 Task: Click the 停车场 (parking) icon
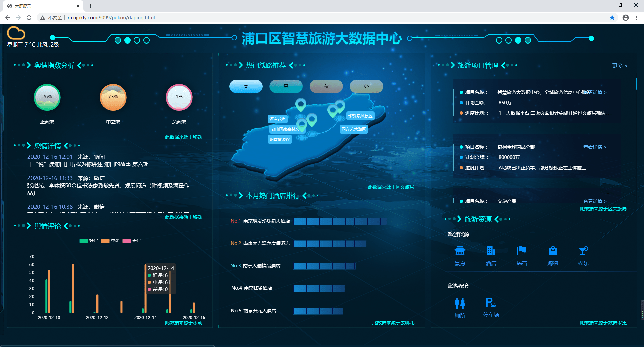coord(490,303)
